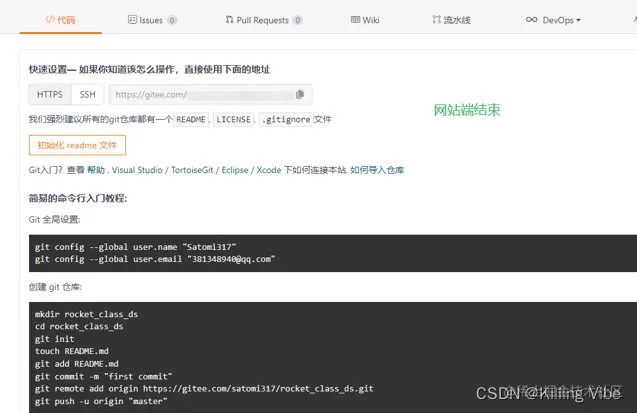The width and height of the screenshot is (637, 413).
Task: Open the Visual Studio link
Action: coord(137,170)
